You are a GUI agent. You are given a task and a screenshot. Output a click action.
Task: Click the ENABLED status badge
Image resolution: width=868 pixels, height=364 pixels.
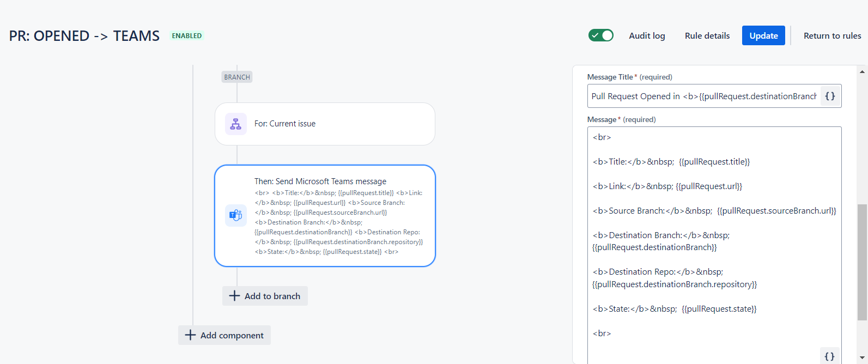[187, 36]
